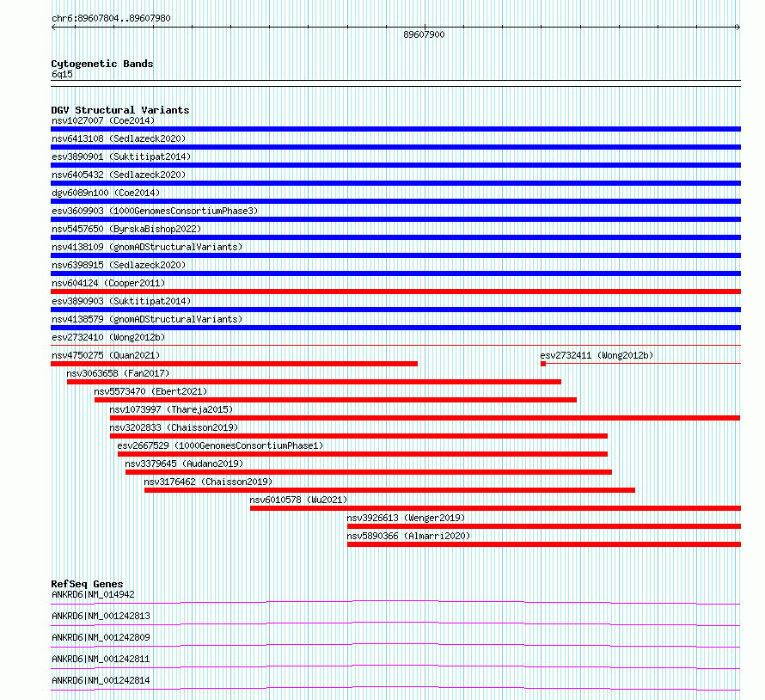
Task: Click the red bar under nsv5890366 (Almarri2020)
Action: coord(544,544)
